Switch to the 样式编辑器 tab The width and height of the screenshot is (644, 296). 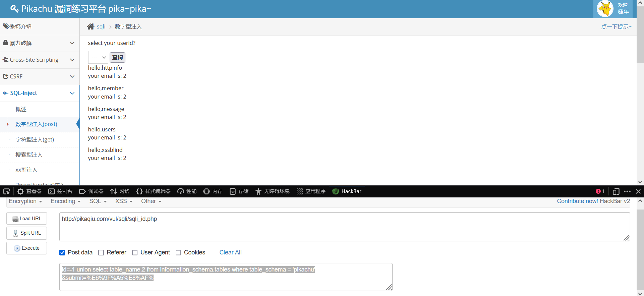click(154, 191)
